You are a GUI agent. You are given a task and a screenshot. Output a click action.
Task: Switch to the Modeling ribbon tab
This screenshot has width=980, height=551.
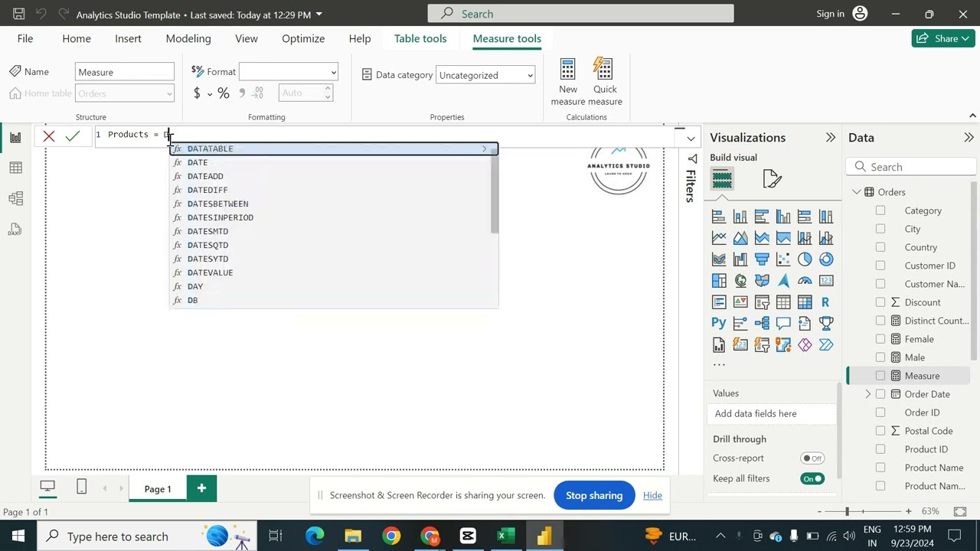(x=188, y=38)
